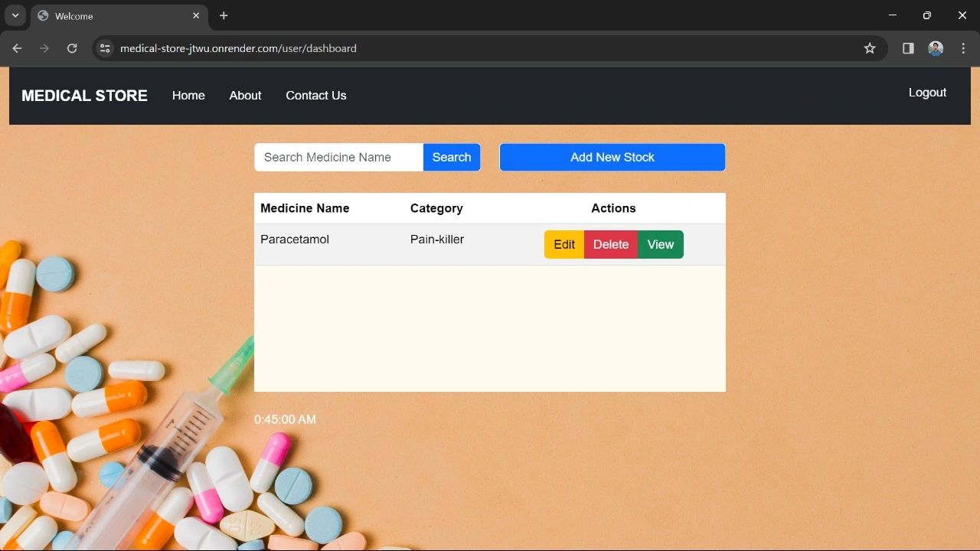Click the MEDICAL STORE brand logo
980x551 pixels.
[x=84, y=96]
